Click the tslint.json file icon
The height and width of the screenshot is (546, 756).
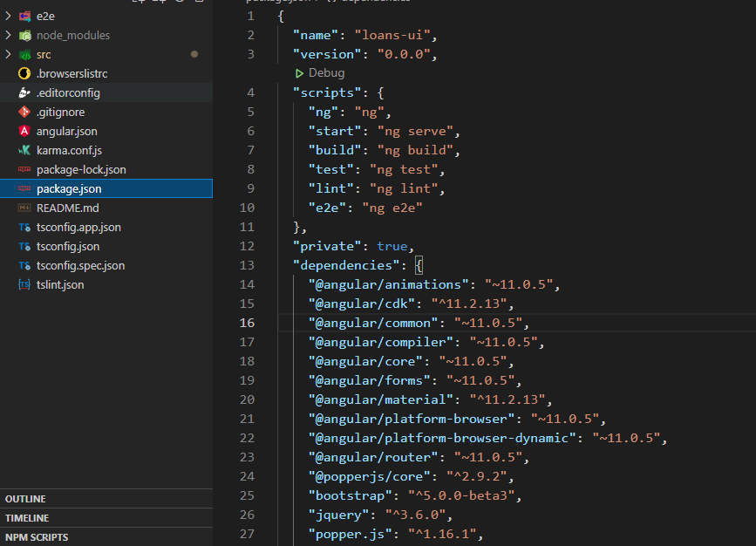tap(24, 284)
